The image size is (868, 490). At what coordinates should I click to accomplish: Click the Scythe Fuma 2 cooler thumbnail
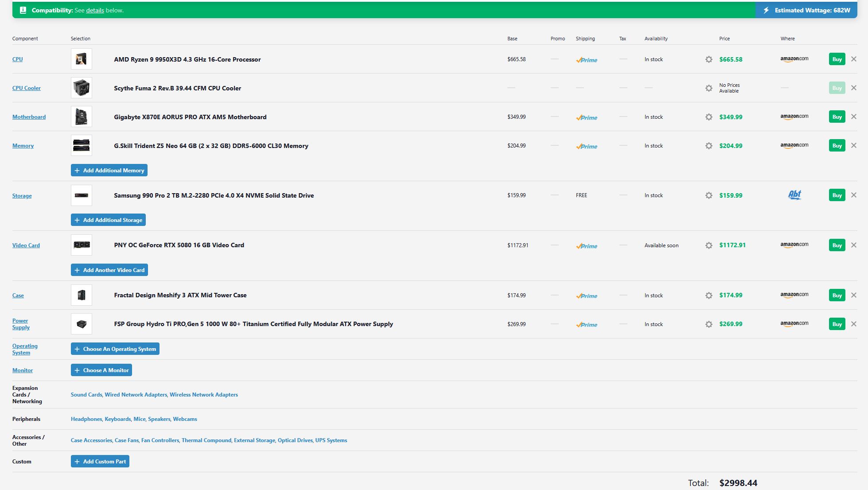(x=82, y=88)
